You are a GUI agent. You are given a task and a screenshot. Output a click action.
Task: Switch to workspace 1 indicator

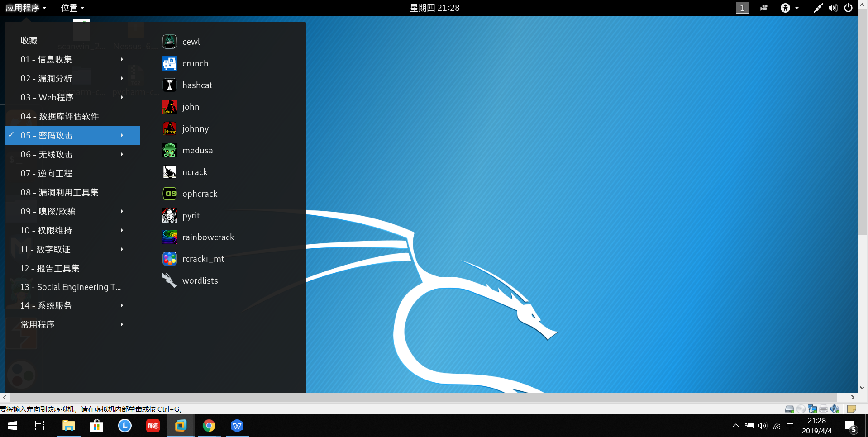(742, 8)
